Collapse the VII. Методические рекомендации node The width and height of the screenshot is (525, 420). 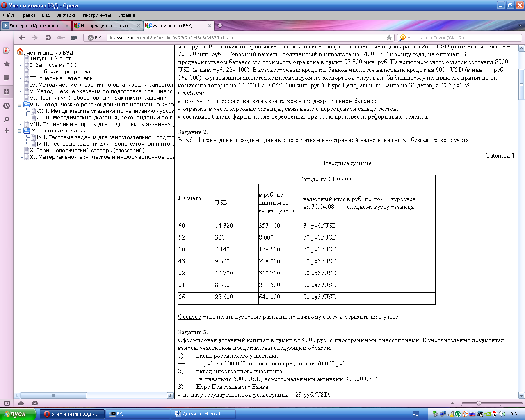pyautogui.click(x=20, y=105)
